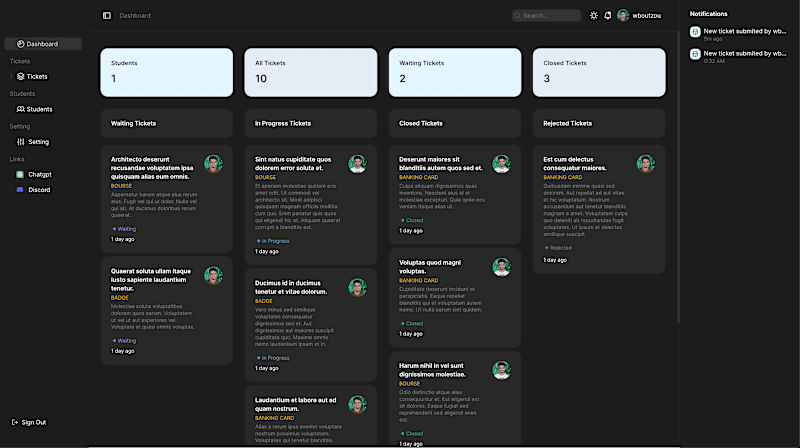800x448 pixels.
Task: Click In Progress status on 'Sint natus'
Action: 272,241
